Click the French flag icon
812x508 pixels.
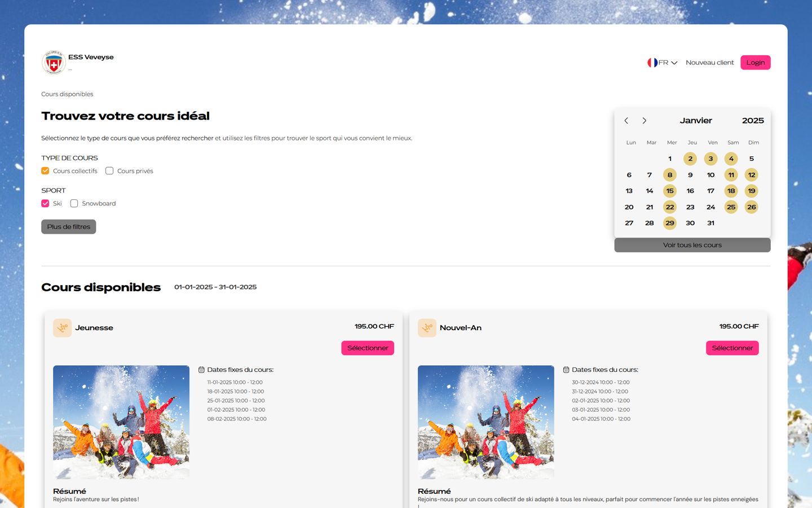(x=652, y=63)
